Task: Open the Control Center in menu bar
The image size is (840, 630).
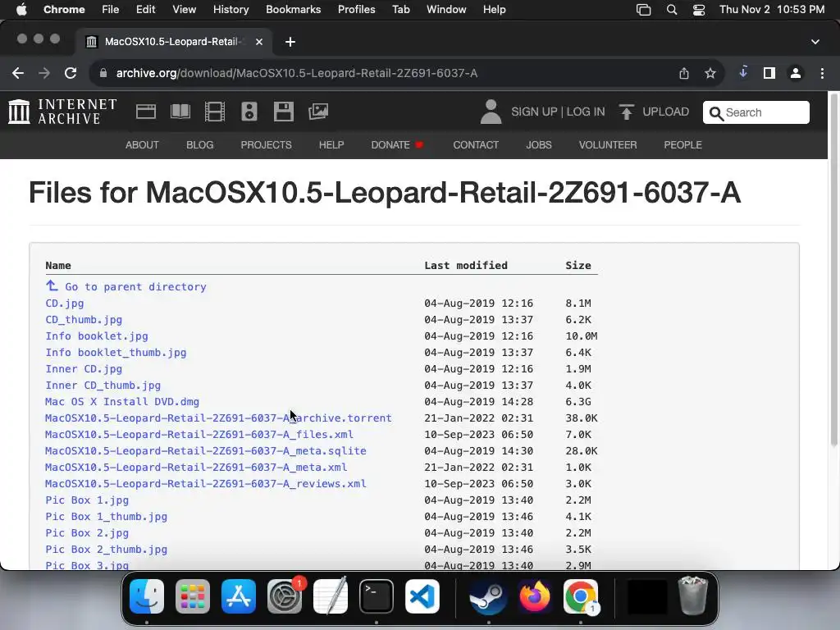Action: point(699,10)
